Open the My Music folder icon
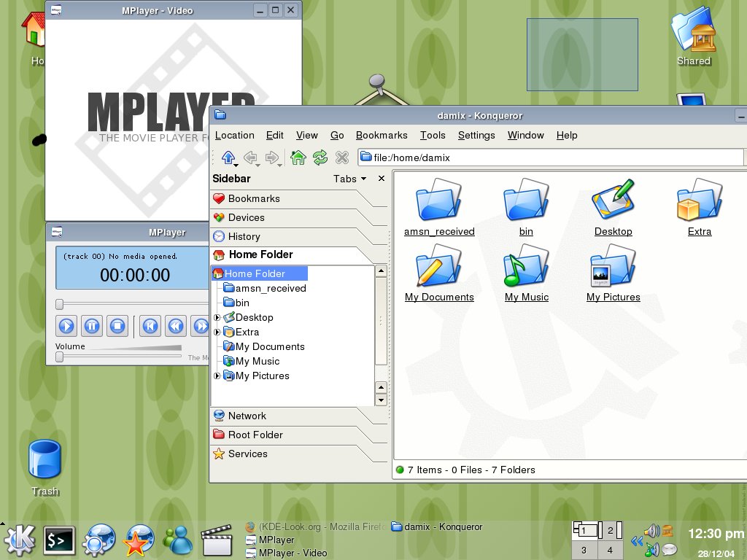747x560 pixels. coord(527,265)
